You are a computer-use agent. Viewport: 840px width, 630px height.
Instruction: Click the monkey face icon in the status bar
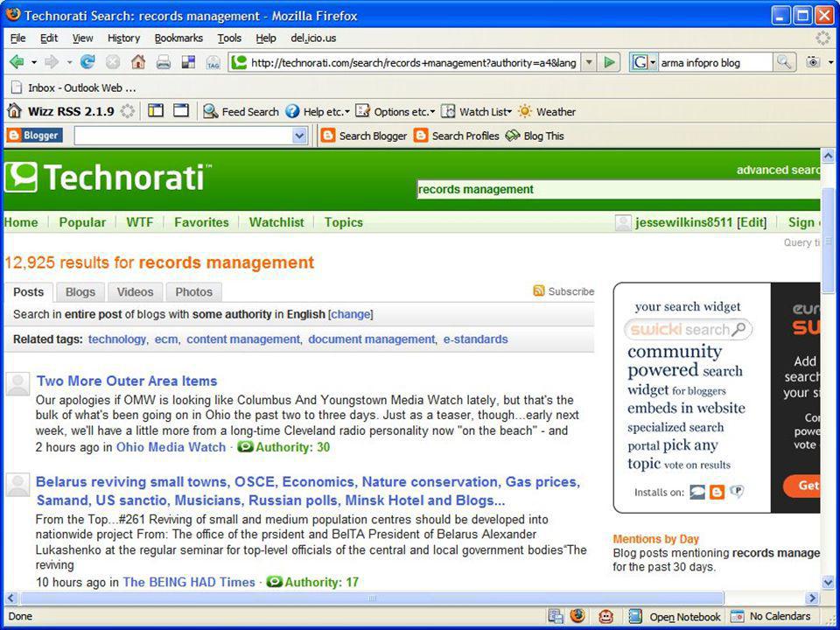coord(605,616)
